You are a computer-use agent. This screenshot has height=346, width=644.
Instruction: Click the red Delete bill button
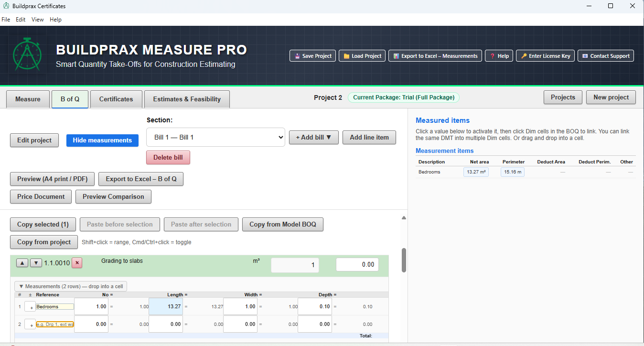(168, 157)
